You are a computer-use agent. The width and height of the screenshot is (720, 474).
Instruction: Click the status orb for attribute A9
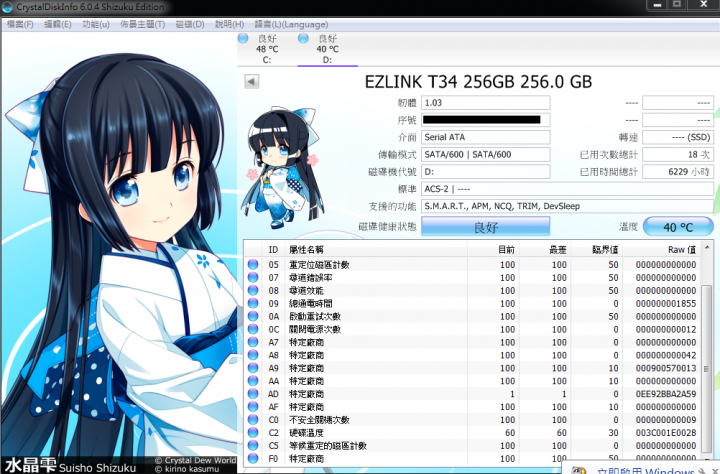tap(253, 368)
